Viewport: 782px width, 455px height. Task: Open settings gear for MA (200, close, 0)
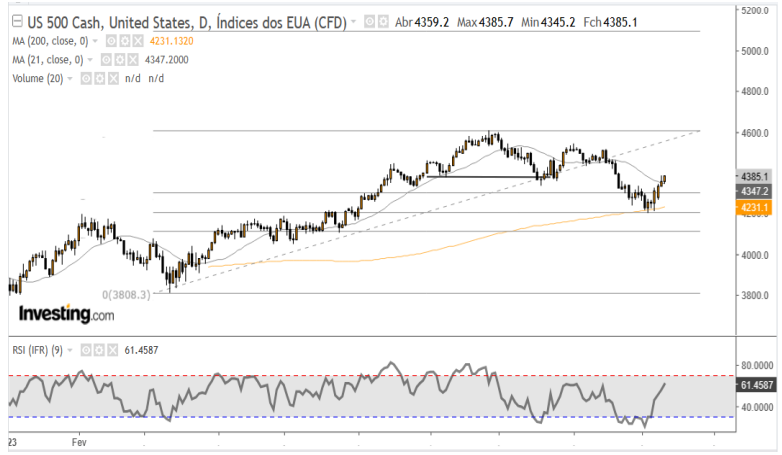pyautogui.click(x=125, y=41)
